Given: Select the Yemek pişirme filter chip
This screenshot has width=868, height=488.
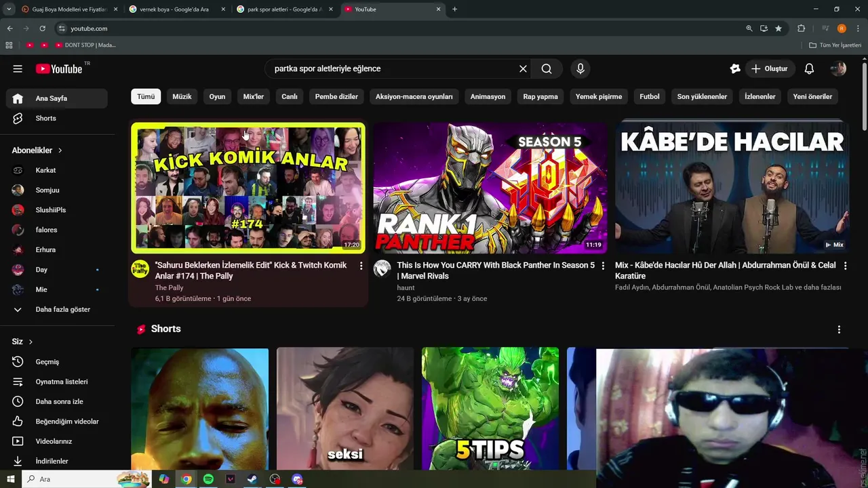Looking at the screenshot, I should 599,96.
